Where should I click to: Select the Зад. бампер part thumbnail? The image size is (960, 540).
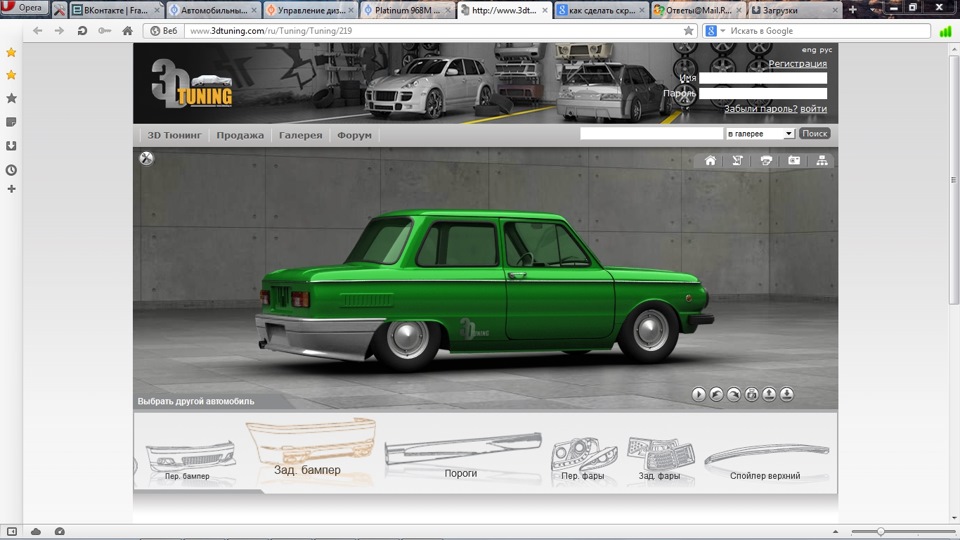point(310,447)
